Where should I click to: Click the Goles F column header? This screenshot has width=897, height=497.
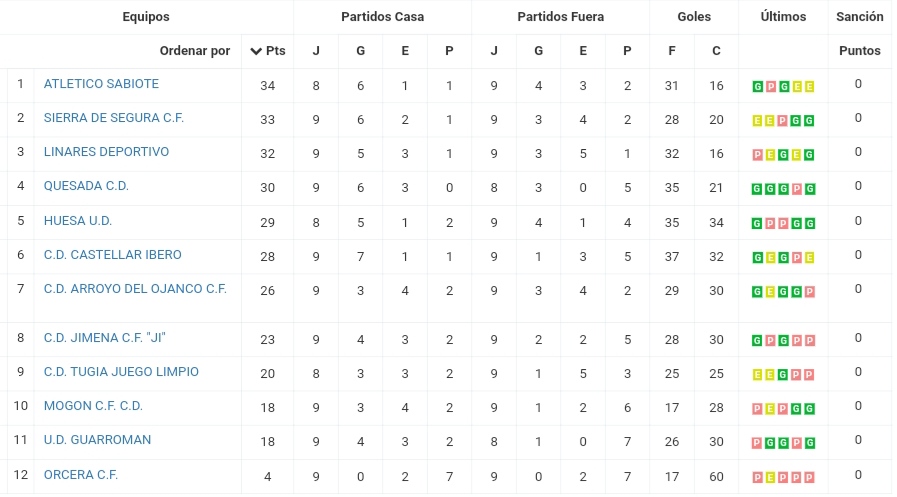(672, 51)
